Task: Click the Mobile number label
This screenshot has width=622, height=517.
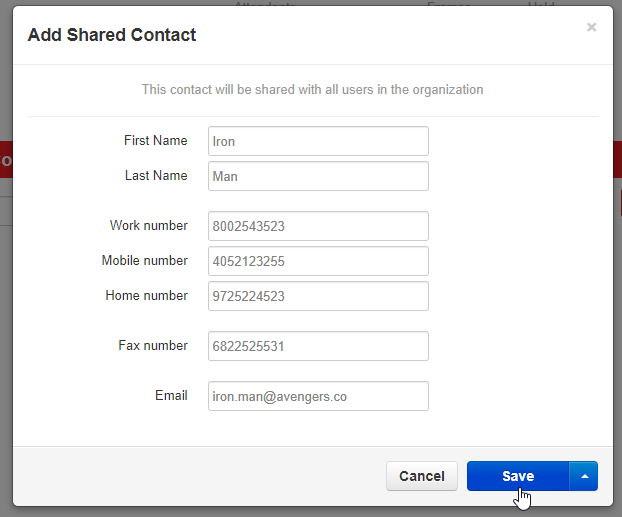Action: point(144,261)
